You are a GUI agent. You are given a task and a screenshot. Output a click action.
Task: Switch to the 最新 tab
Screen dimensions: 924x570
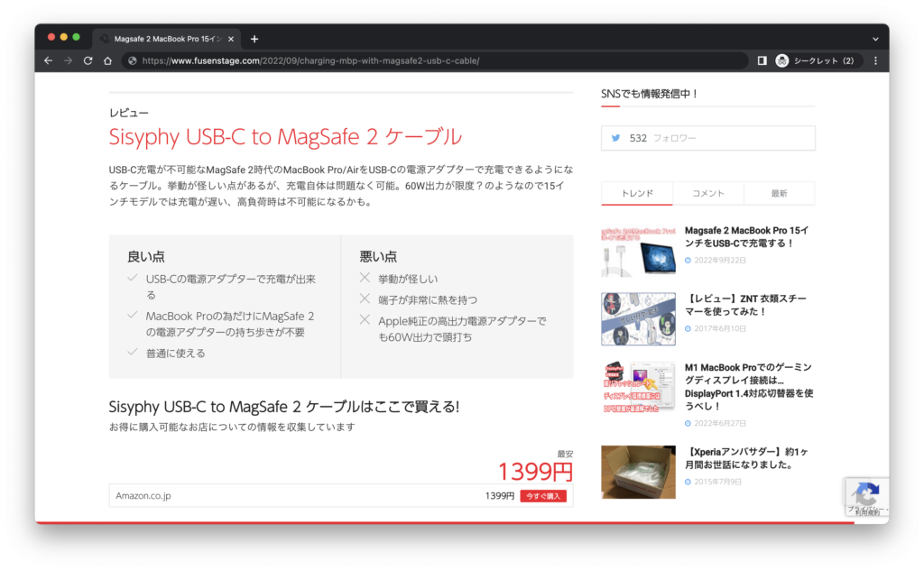tap(779, 193)
